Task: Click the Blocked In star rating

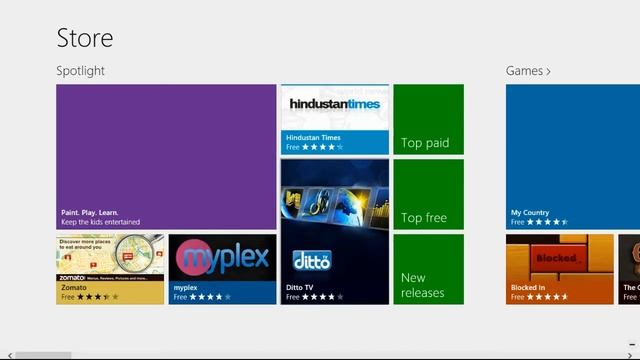Action: click(547, 297)
